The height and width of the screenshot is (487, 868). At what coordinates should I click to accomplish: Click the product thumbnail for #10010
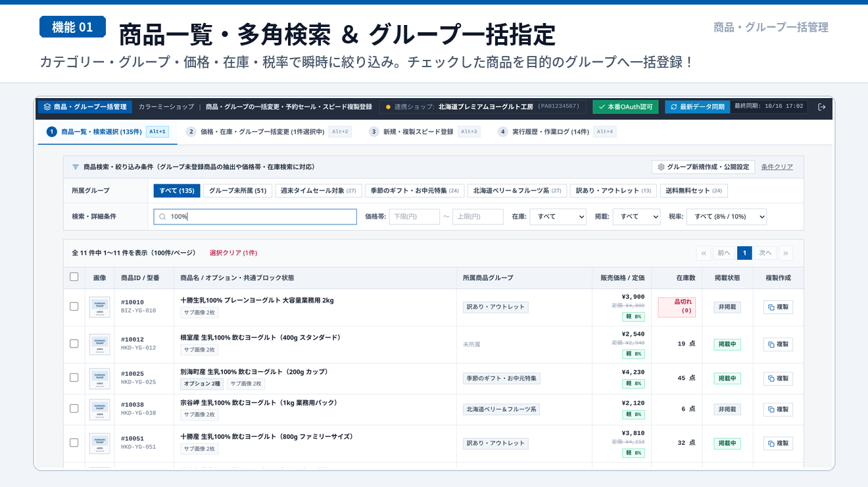(99, 307)
